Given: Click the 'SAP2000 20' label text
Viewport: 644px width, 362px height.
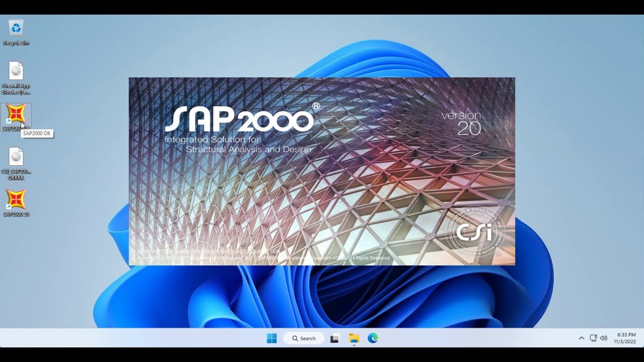Looking at the screenshot, I should pos(16,214).
